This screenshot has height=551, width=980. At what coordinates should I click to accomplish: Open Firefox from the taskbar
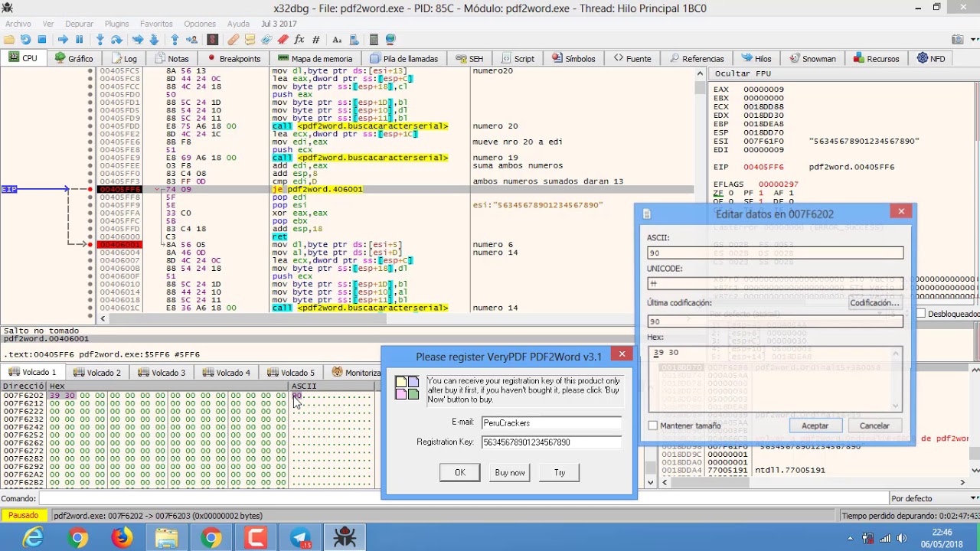click(122, 538)
